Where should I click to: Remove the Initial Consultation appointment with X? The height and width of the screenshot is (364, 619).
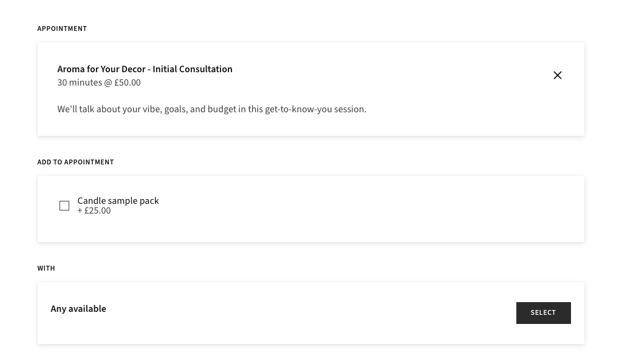[557, 75]
